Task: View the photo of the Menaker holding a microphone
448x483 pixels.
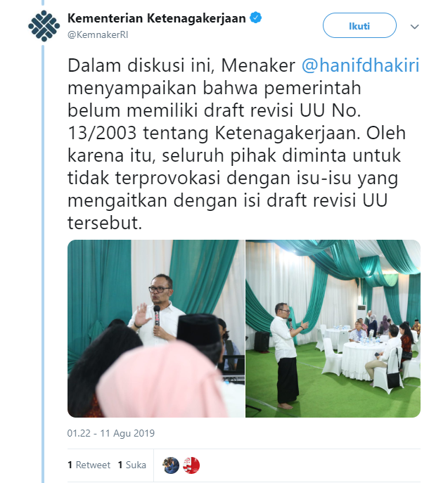Action: [x=156, y=328]
